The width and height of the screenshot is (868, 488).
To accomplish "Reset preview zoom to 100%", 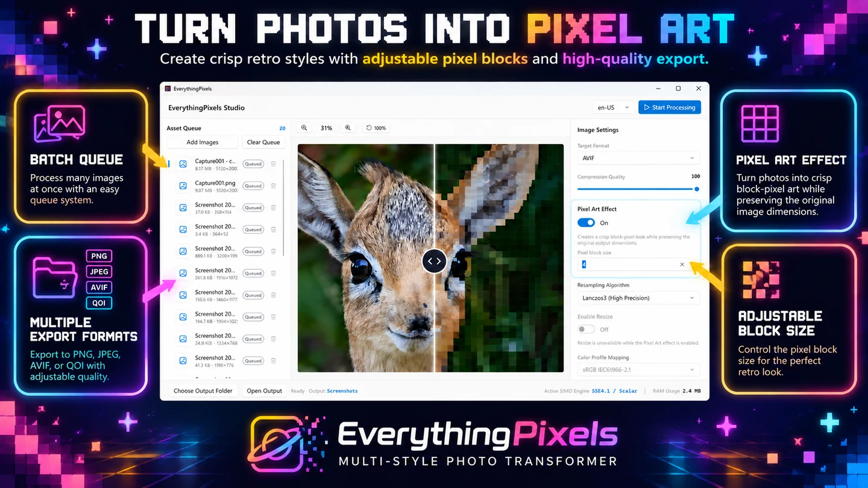I will point(377,128).
